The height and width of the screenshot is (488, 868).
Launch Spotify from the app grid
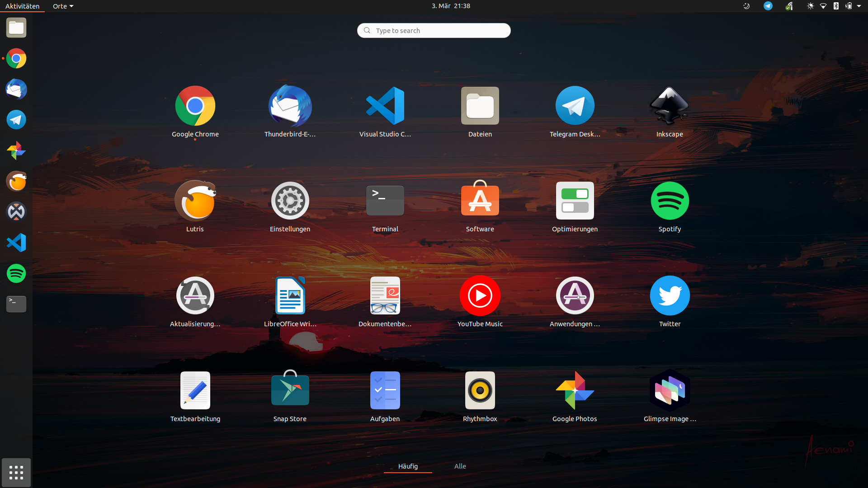pyautogui.click(x=670, y=201)
